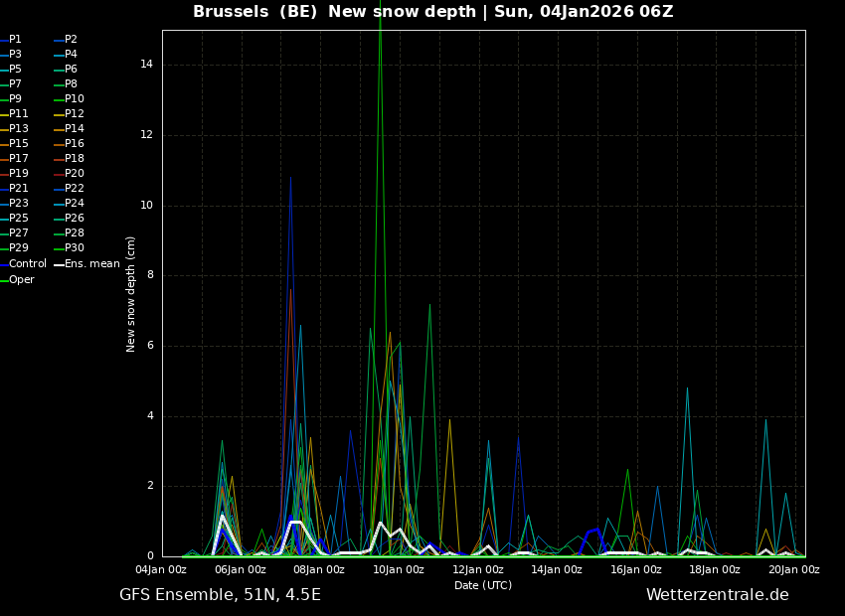Click the '14Jan 00z' date label
This screenshot has width=845, height=616.
pos(557,570)
